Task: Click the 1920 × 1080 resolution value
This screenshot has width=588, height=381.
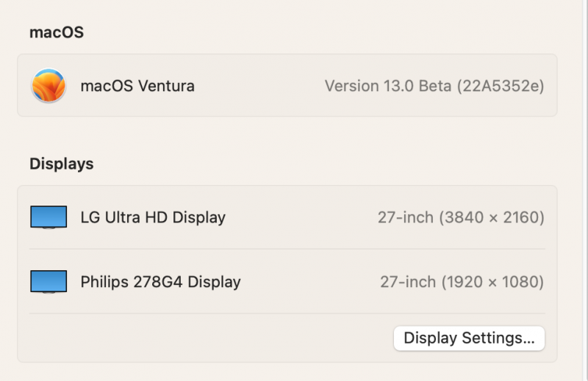Action: pyautogui.click(x=493, y=282)
